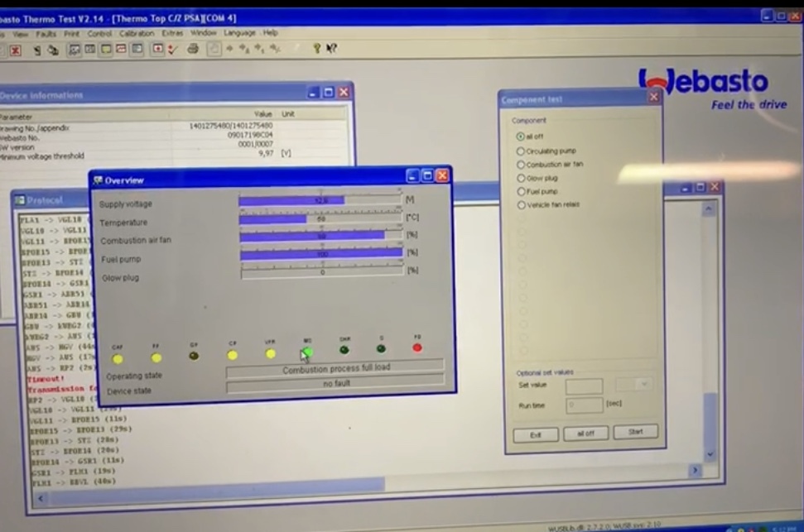Click the context help arrow-question icon
804x532 pixels.
[x=332, y=48]
